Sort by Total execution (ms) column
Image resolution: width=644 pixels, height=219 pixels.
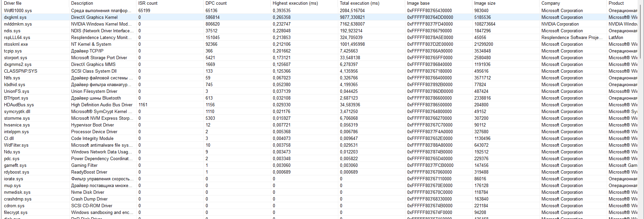(359, 3)
